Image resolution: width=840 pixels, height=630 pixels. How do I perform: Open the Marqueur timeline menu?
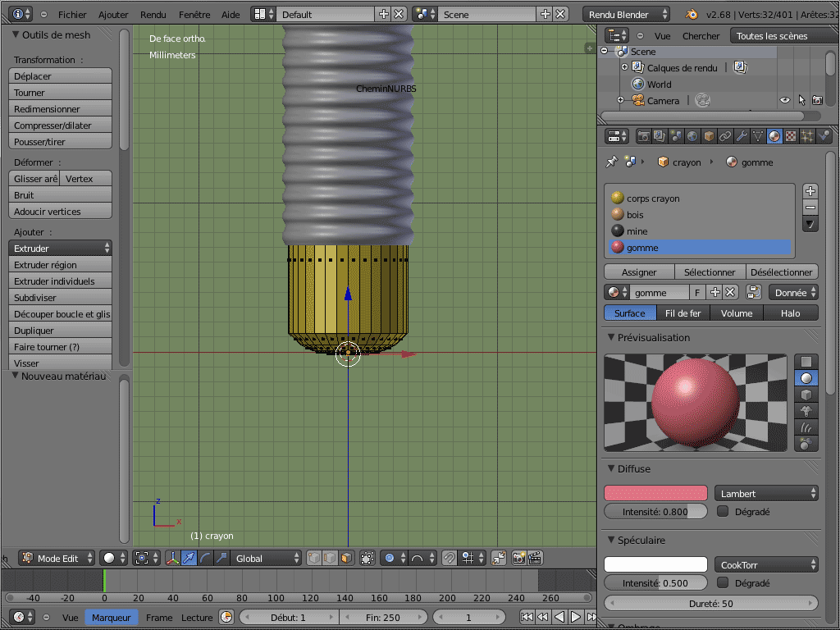(112, 617)
